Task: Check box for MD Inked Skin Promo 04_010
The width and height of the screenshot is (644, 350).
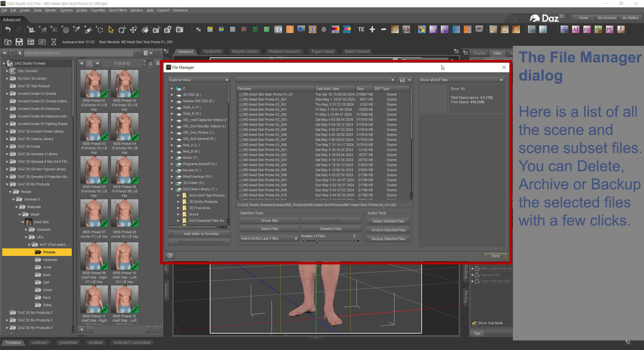Action: (x=240, y=195)
